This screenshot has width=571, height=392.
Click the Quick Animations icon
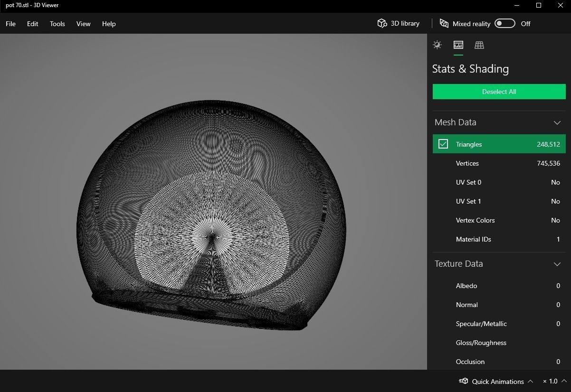[463, 381]
